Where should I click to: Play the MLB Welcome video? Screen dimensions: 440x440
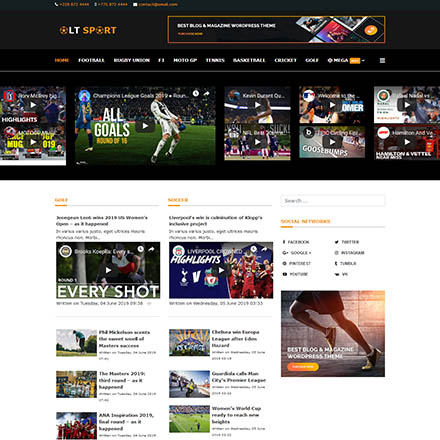[x=332, y=105]
